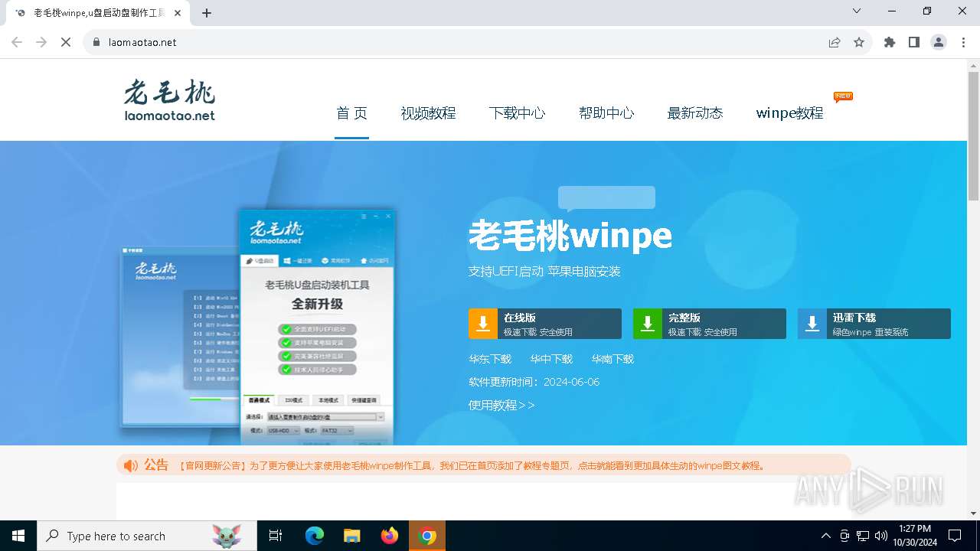Open the 帮助中心 navigation item
The image size is (980, 551).
click(606, 113)
